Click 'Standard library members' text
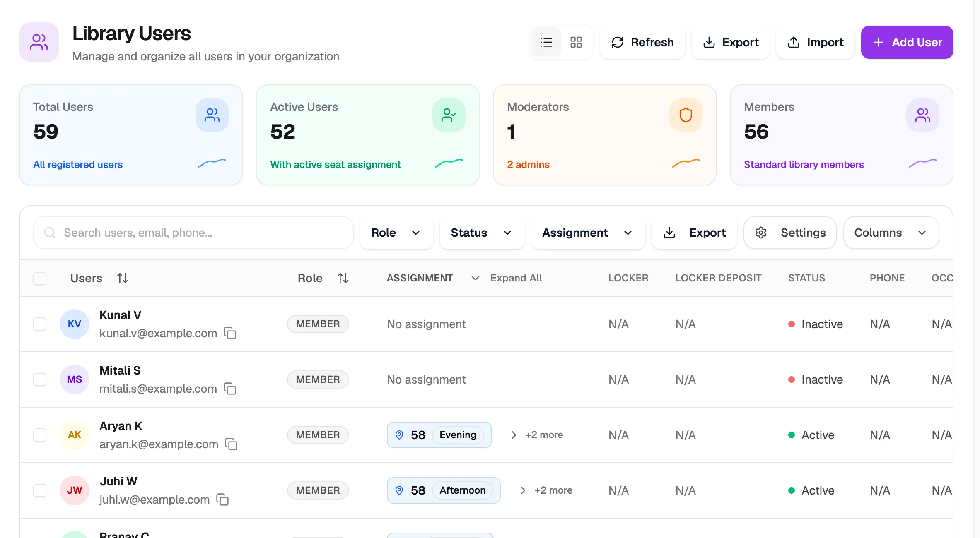Screen dimensions: 980x538 pos(804,164)
